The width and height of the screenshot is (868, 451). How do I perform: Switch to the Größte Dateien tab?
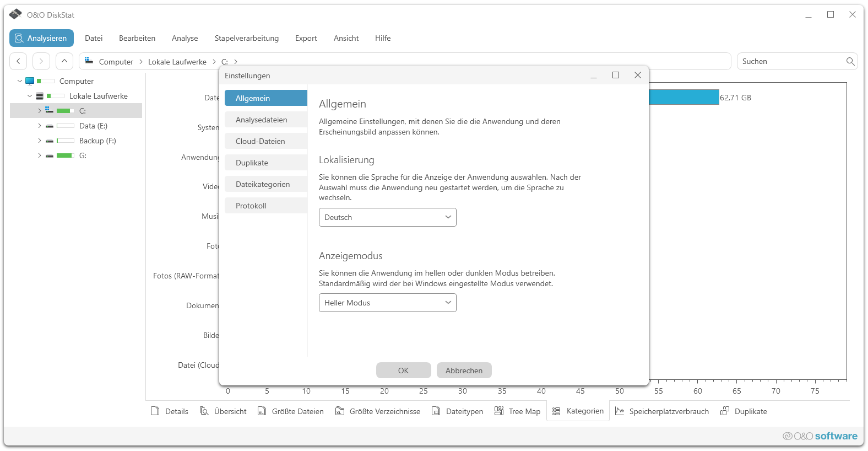click(x=291, y=411)
